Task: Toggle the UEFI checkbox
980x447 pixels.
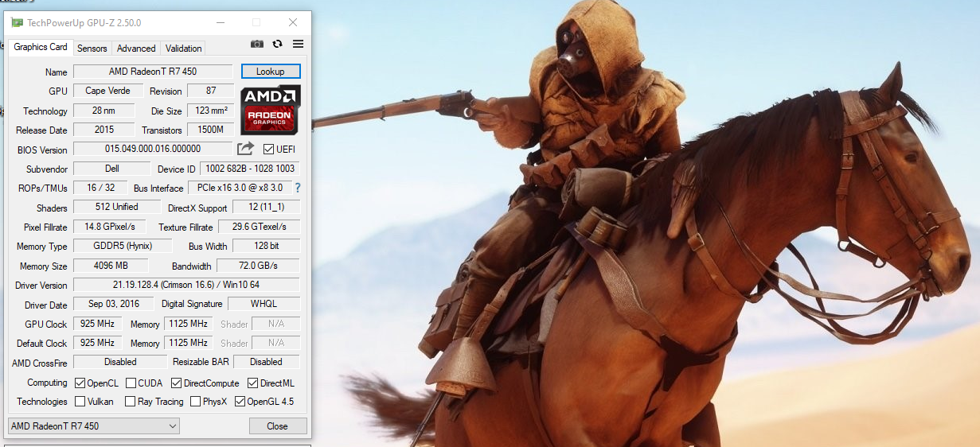Action: (x=268, y=149)
